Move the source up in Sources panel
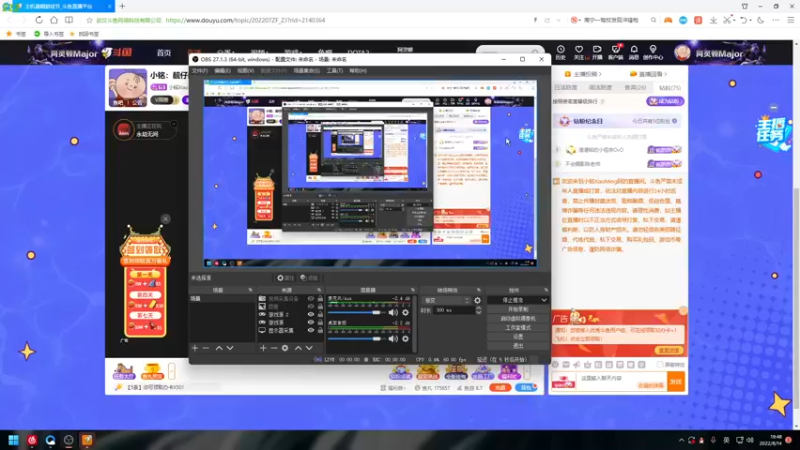Viewport: 800px width, 450px height. pos(298,348)
